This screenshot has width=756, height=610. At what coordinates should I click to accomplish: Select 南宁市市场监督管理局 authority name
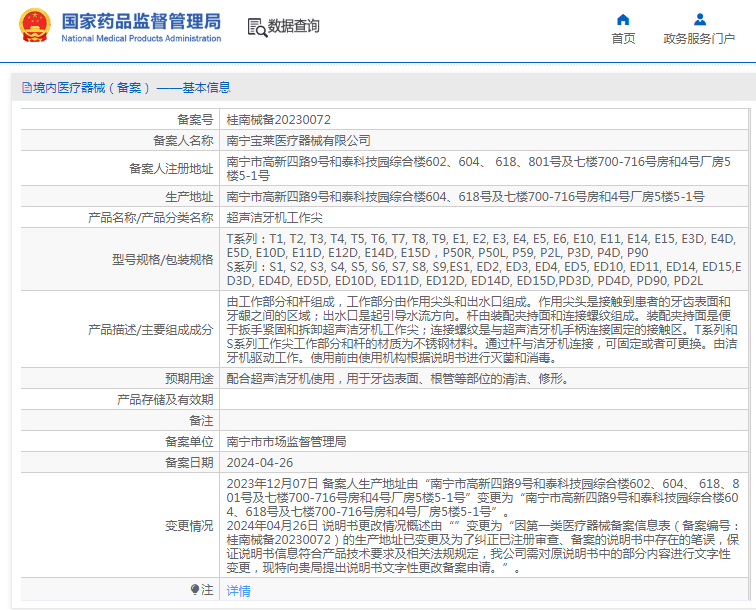tap(286, 442)
